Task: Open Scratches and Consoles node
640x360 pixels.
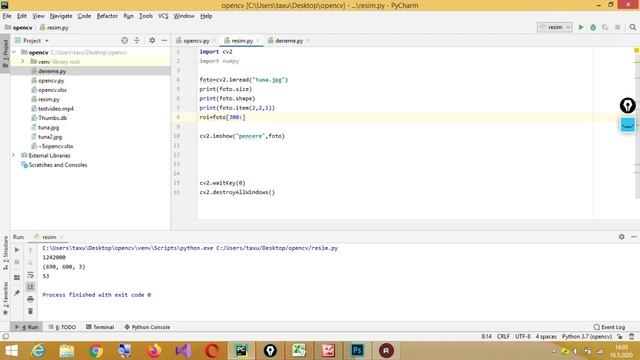Action: 58,165
